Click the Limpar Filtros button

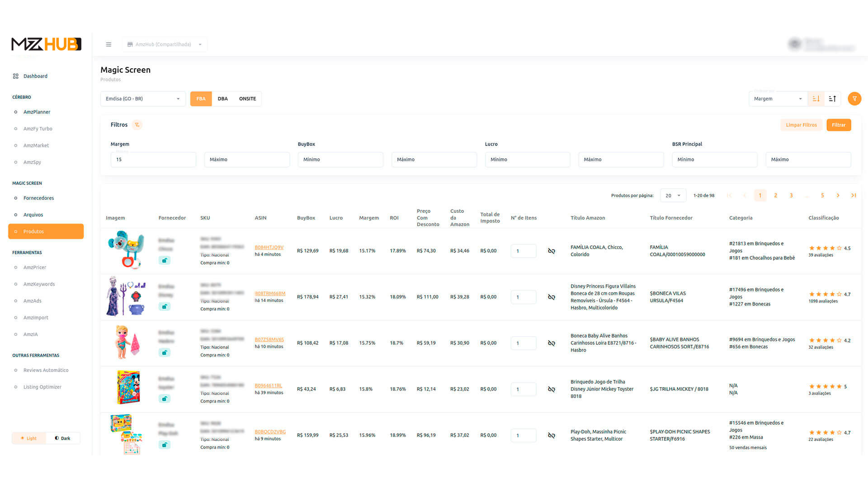pyautogui.click(x=801, y=125)
